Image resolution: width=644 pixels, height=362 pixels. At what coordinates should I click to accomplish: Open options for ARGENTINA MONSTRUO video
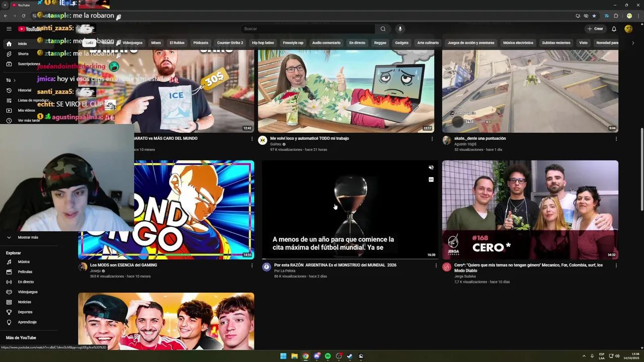tap(436, 265)
